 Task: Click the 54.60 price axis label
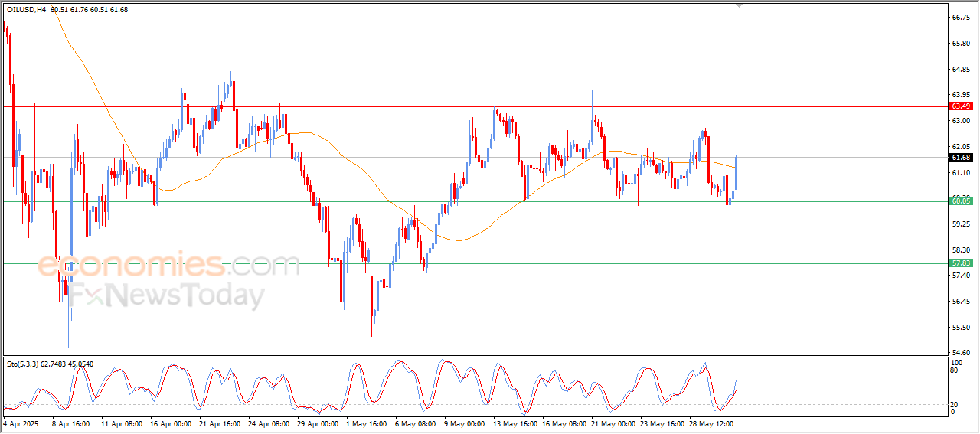960,354
